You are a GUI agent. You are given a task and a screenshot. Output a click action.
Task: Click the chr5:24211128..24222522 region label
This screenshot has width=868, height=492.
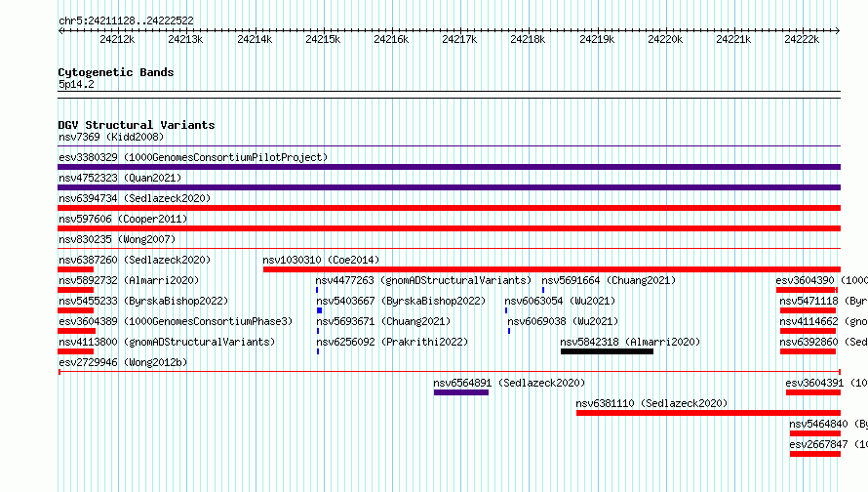126,20
